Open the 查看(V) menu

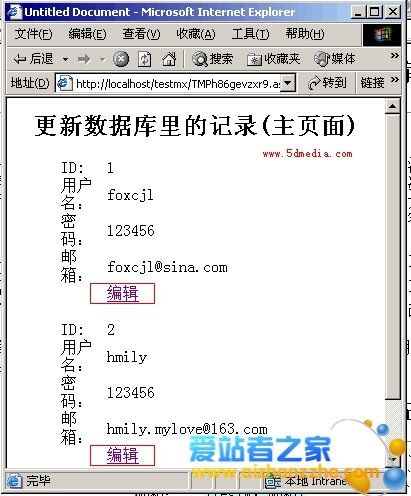(141, 34)
